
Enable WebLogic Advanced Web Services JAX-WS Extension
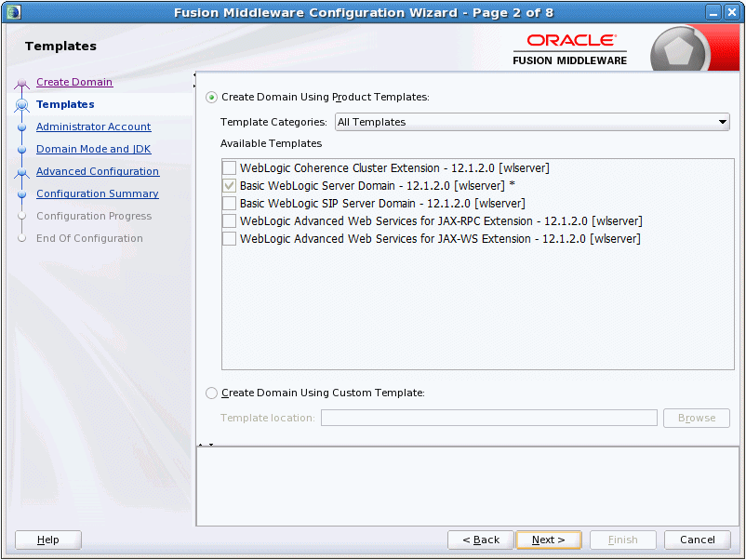tap(230, 238)
